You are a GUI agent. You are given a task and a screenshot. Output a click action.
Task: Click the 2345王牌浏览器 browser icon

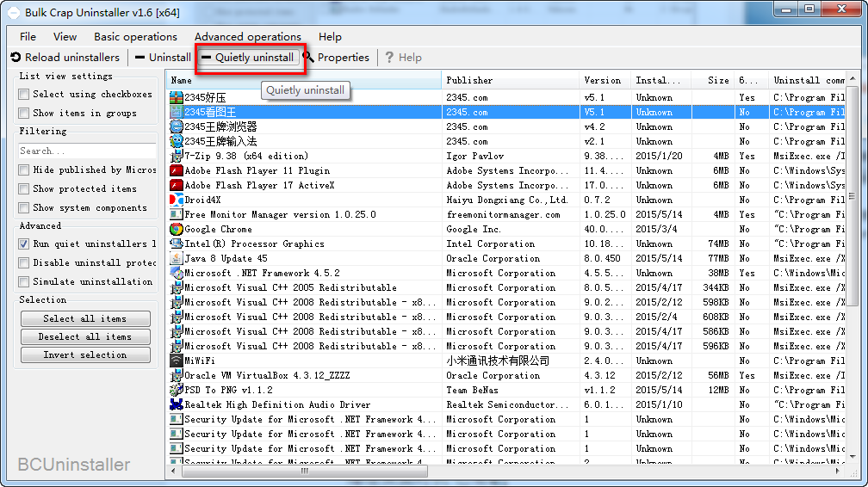coord(176,126)
